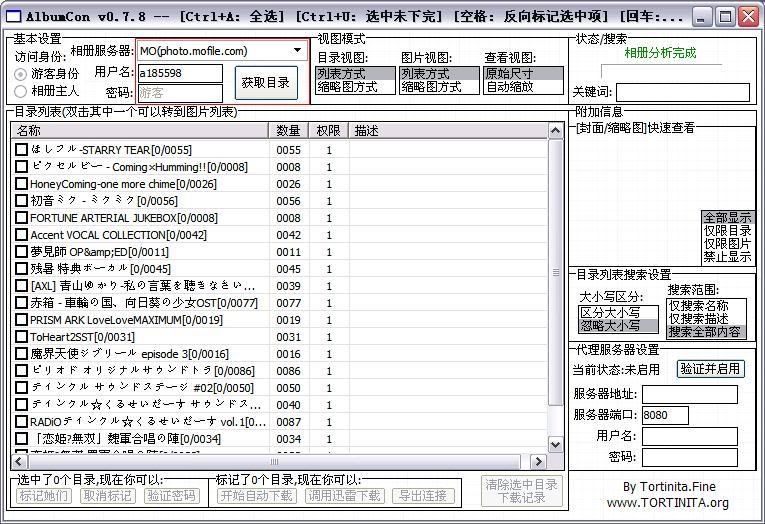Viewport: 765px width, 524px height.
Task: Open the 相册服务器 MO(photo.mofile.com) dropdown
Action: click(222, 51)
